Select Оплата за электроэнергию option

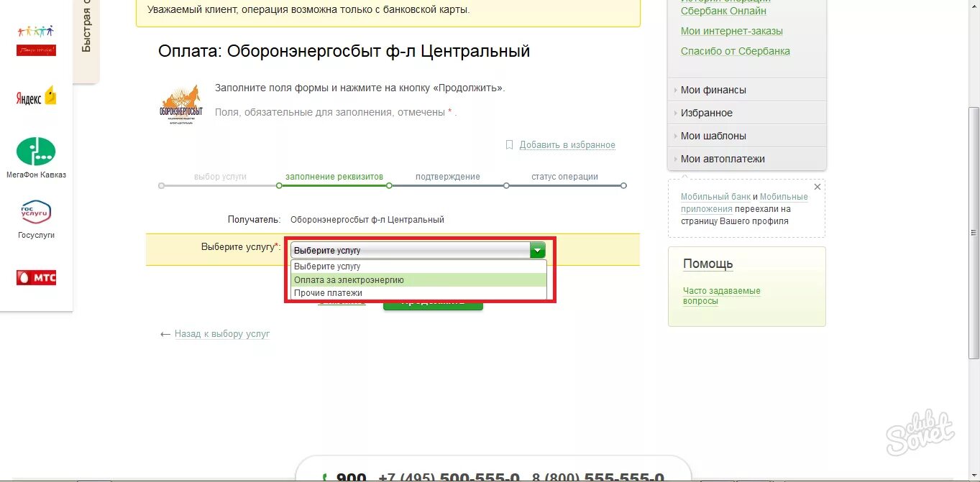[x=418, y=280]
